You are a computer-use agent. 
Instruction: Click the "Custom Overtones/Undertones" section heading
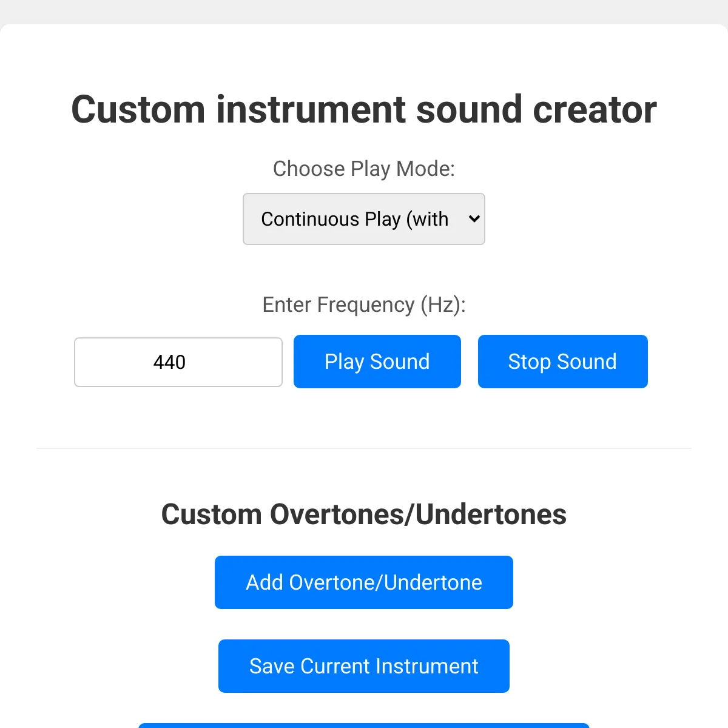[364, 514]
